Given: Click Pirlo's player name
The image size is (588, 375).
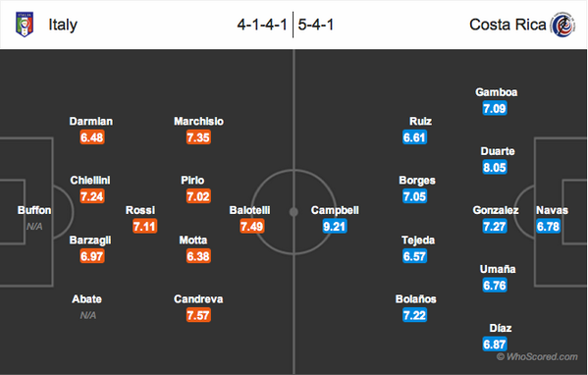Looking at the screenshot, I should pos(192,181).
